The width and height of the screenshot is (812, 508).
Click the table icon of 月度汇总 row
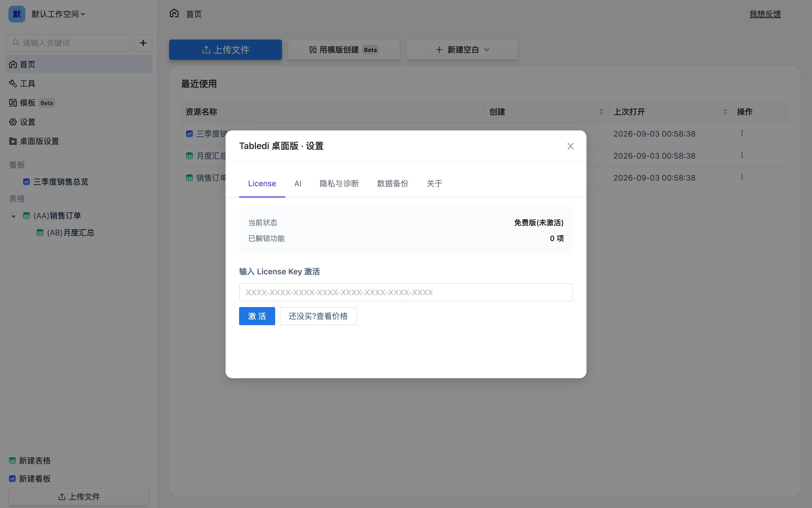click(x=189, y=156)
